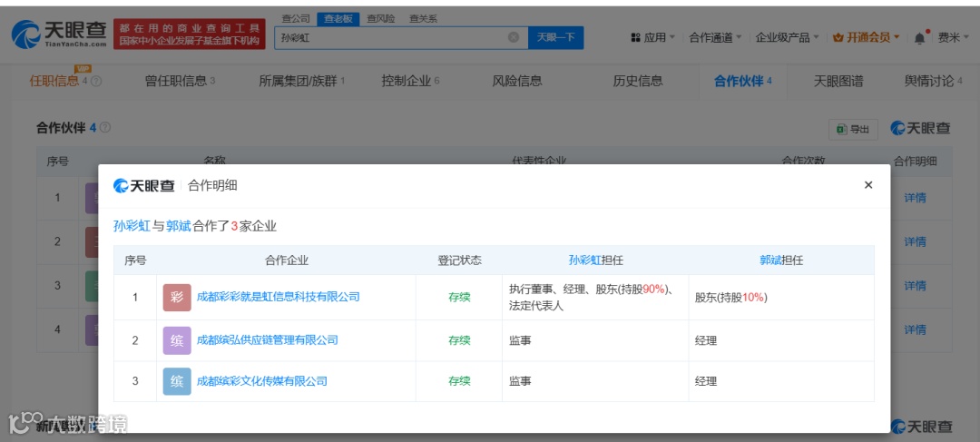980x442 pixels.
Task: Open the 天眼图谱 tab
Action: [838, 81]
